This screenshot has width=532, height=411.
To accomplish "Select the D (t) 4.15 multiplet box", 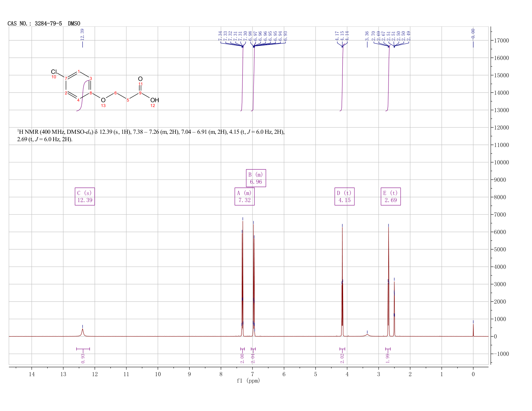I will pos(345,197).
